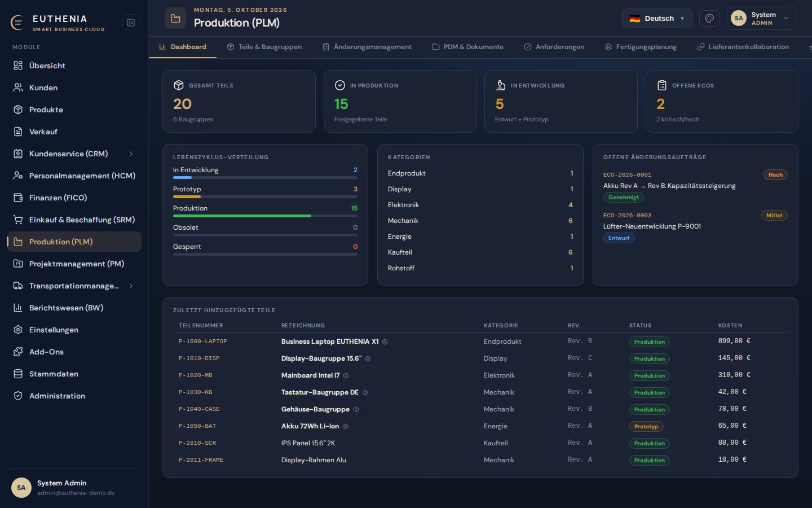Click the Gesperrt lifecycle row label
This screenshot has height=508, width=812.
coord(187,247)
